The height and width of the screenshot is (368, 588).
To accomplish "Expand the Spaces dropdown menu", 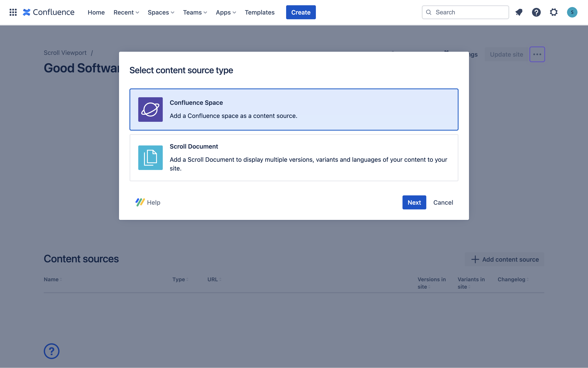I will click(161, 12).
